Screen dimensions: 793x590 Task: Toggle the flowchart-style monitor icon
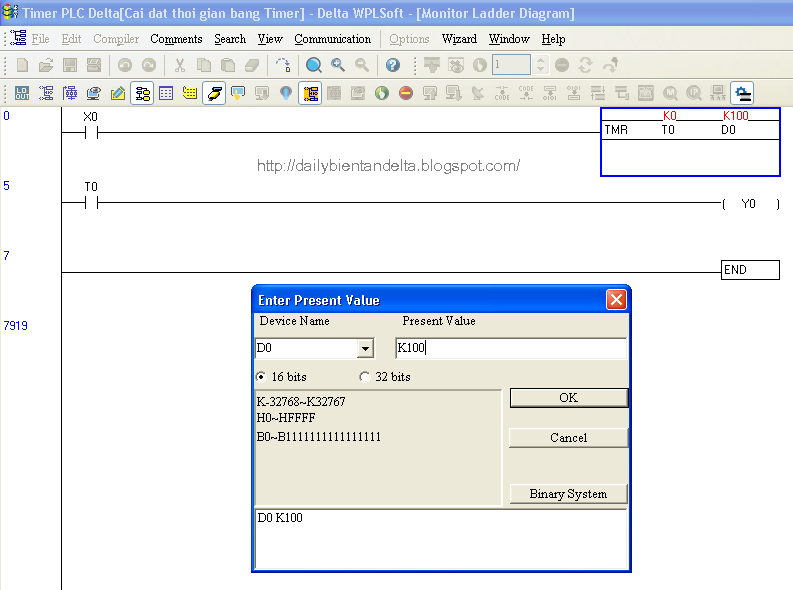point(142,93)
